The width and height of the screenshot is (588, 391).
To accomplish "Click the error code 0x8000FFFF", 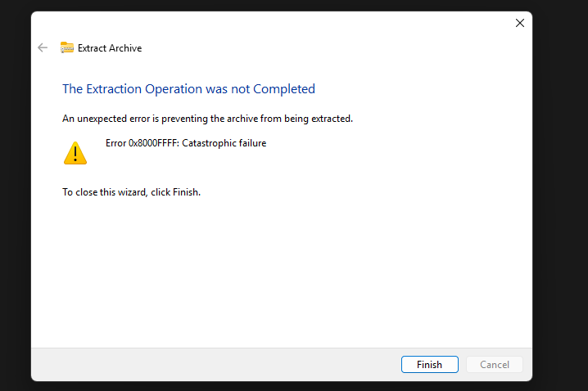I will tap(154, 143).
